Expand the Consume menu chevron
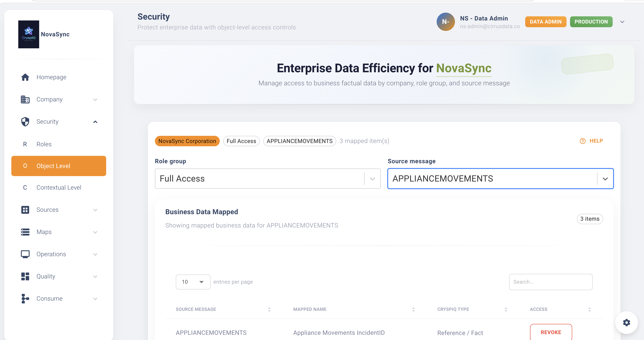This screenshot has height=340, width=644. pos(95,299)
